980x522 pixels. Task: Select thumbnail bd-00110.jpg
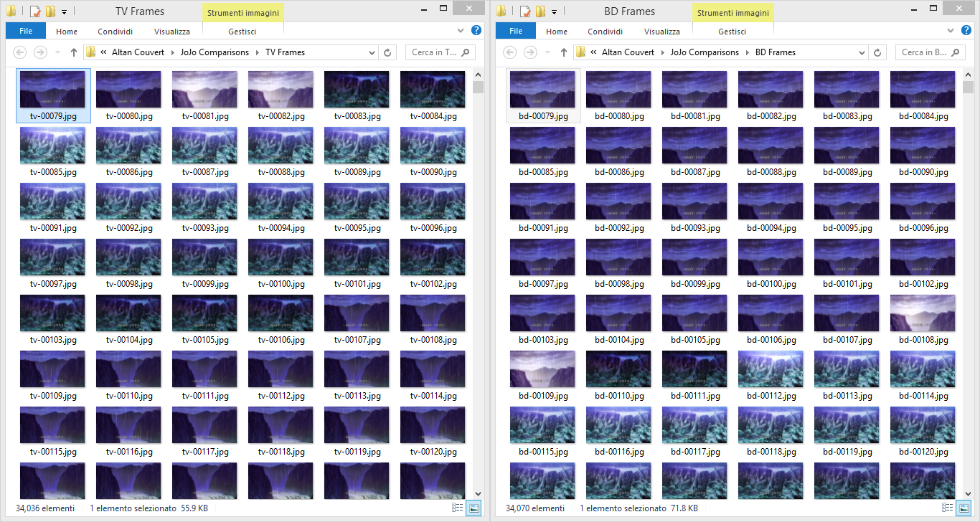[618, 369]
